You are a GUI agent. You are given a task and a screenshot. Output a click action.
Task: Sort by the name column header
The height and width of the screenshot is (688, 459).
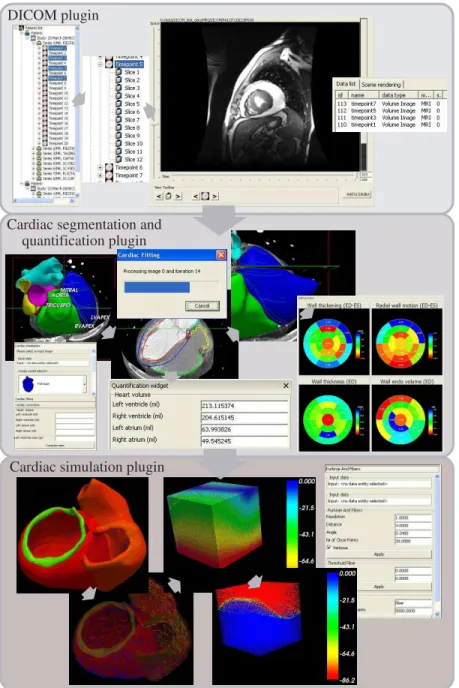pos(363,95)
